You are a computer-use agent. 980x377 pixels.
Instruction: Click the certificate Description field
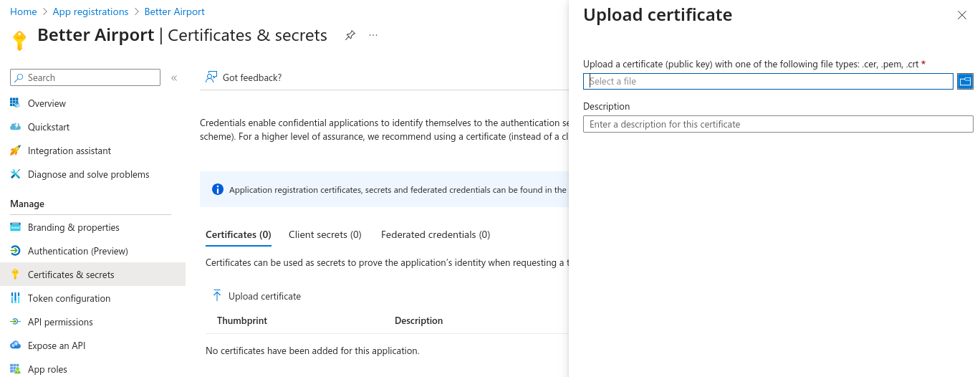pyautogui.click(x=778, y=124)
